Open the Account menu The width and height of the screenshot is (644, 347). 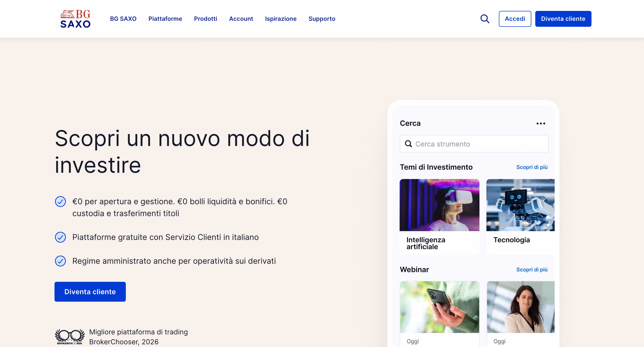(241, 19)
